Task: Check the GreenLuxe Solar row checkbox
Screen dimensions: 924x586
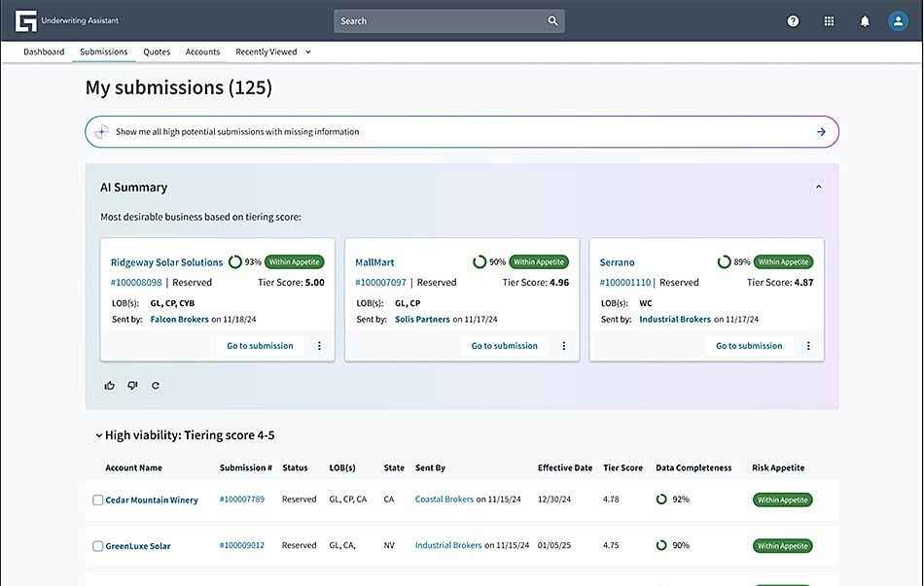Action: 97,546
